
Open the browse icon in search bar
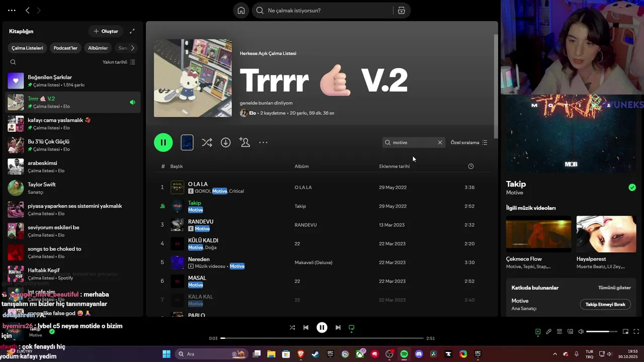(401, 11)
